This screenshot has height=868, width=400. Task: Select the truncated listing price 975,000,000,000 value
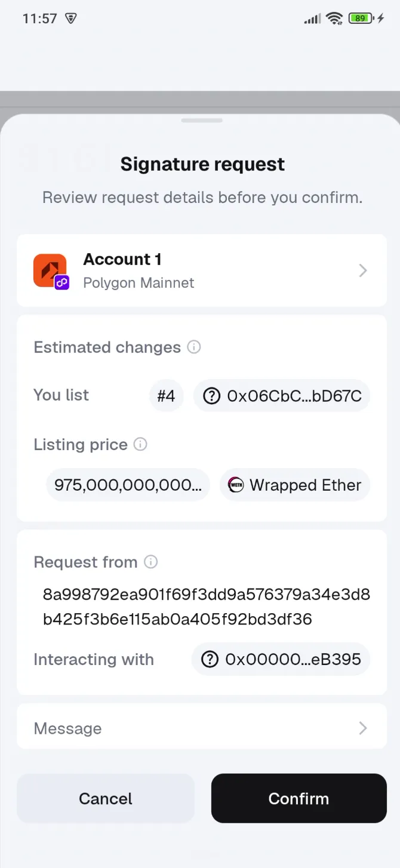tap(128, 485)
